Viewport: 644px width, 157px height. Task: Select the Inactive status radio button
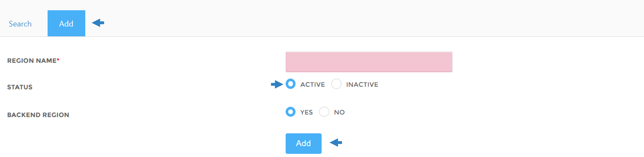[336, 84]
